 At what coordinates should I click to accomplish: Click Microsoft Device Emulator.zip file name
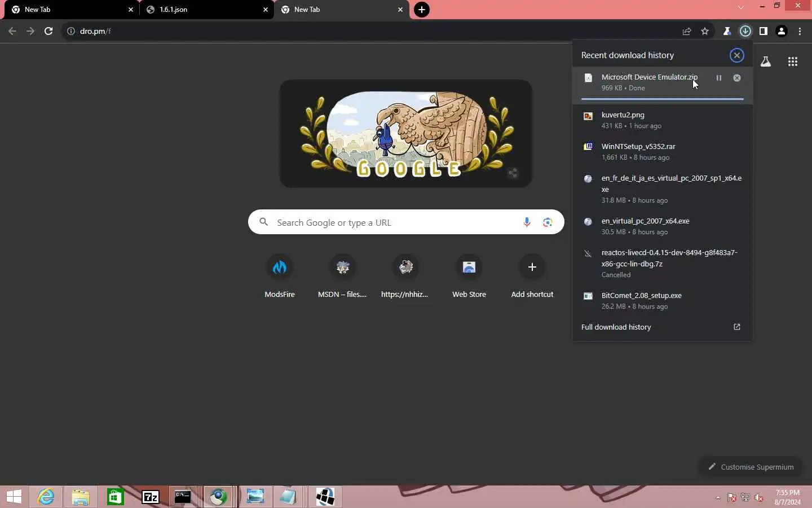[649, 77]
